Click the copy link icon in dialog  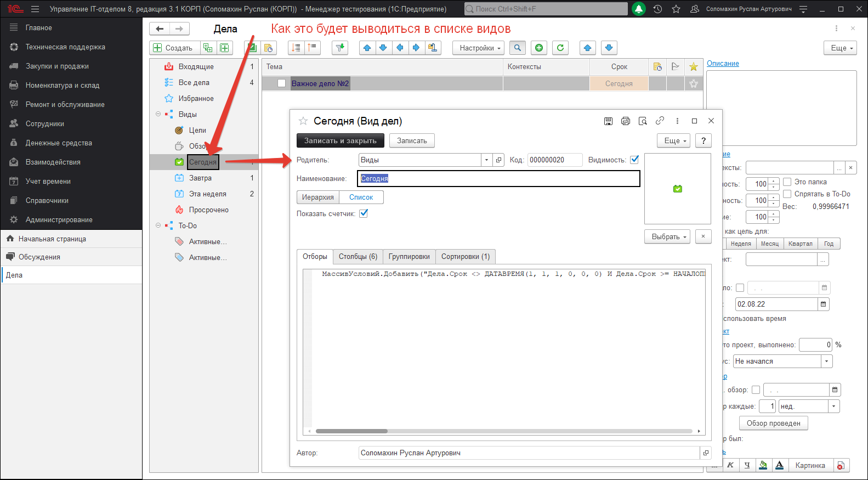click(660, 121)
